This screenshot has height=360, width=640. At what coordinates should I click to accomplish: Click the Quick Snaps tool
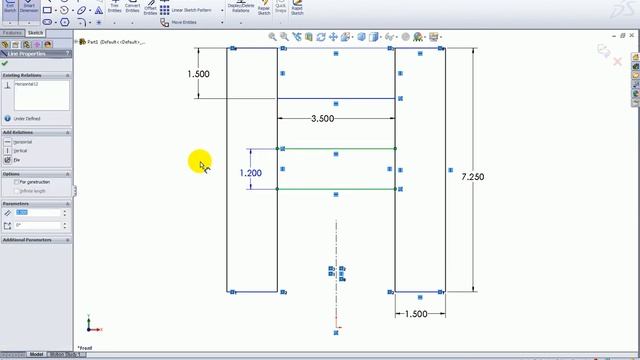coord(280,7)
